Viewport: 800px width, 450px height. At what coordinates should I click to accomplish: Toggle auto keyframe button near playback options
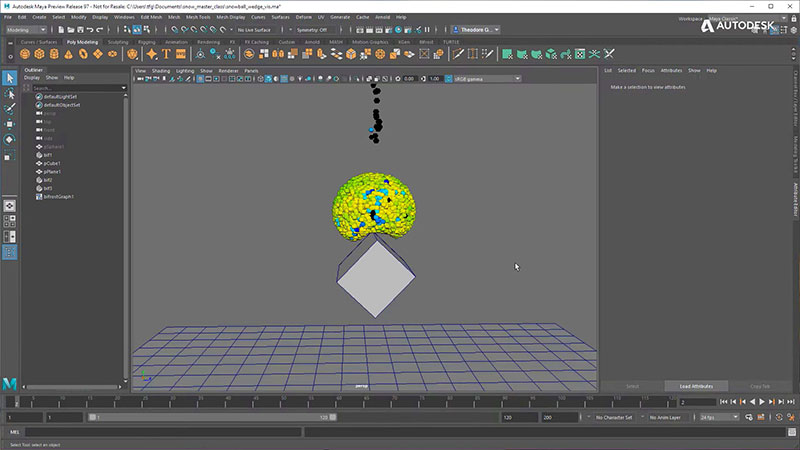(x=778, y=416)
